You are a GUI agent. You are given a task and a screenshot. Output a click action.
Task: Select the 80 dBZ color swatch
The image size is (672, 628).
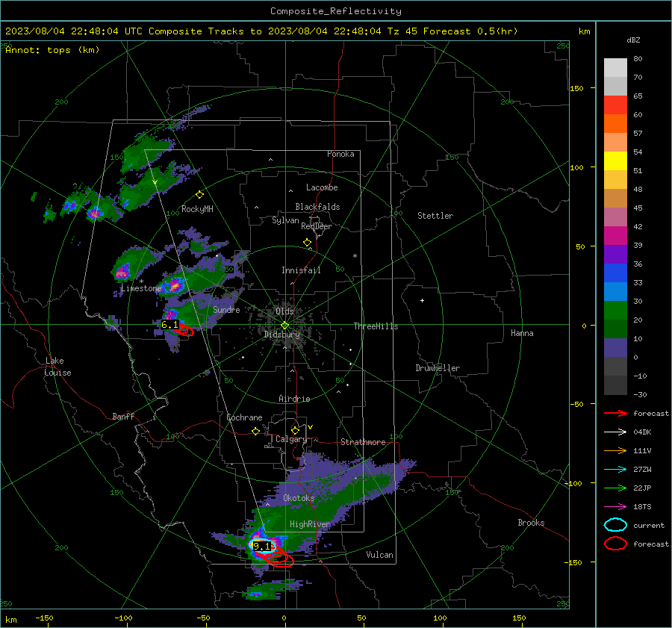coord(615,67)
